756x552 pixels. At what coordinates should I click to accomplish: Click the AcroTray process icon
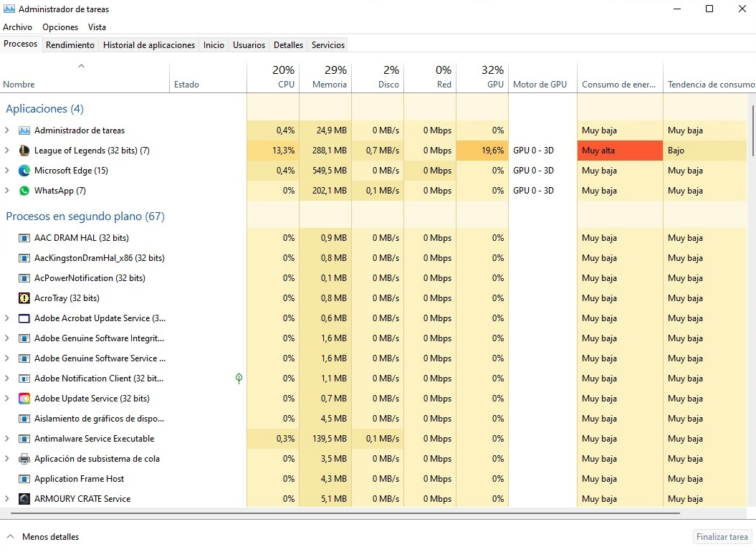click(24, 298)
